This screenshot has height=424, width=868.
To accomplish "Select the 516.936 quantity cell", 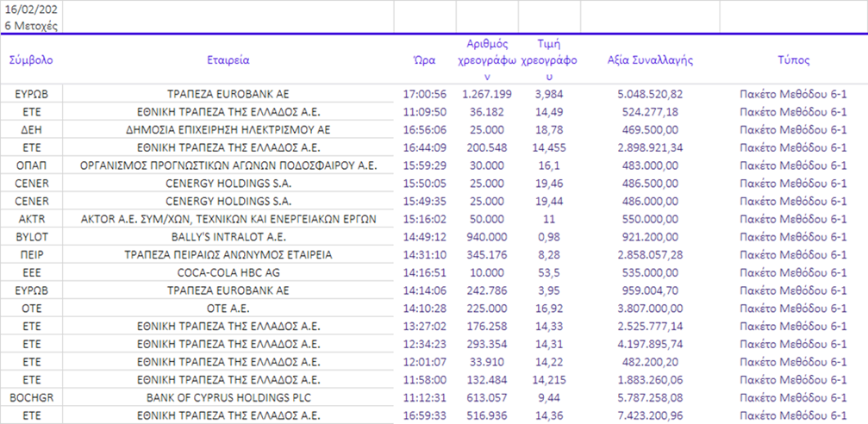I will (x=487, y=415).
